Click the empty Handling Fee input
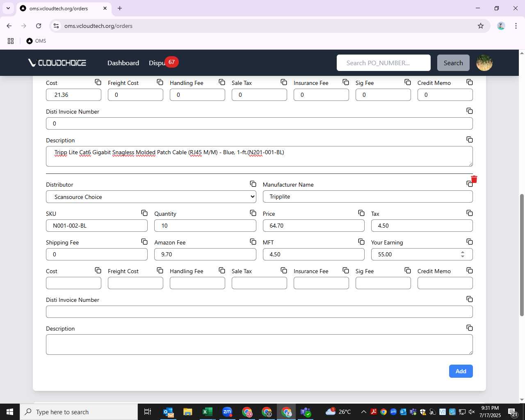This screenshot has height=420, width=525. [x=197, y=283]
